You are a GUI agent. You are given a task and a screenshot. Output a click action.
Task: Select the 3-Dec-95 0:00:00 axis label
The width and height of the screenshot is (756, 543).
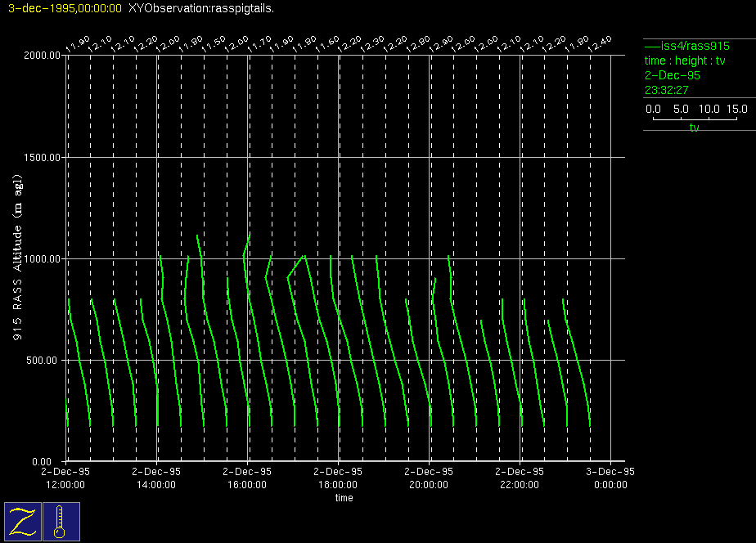(610, 478)
